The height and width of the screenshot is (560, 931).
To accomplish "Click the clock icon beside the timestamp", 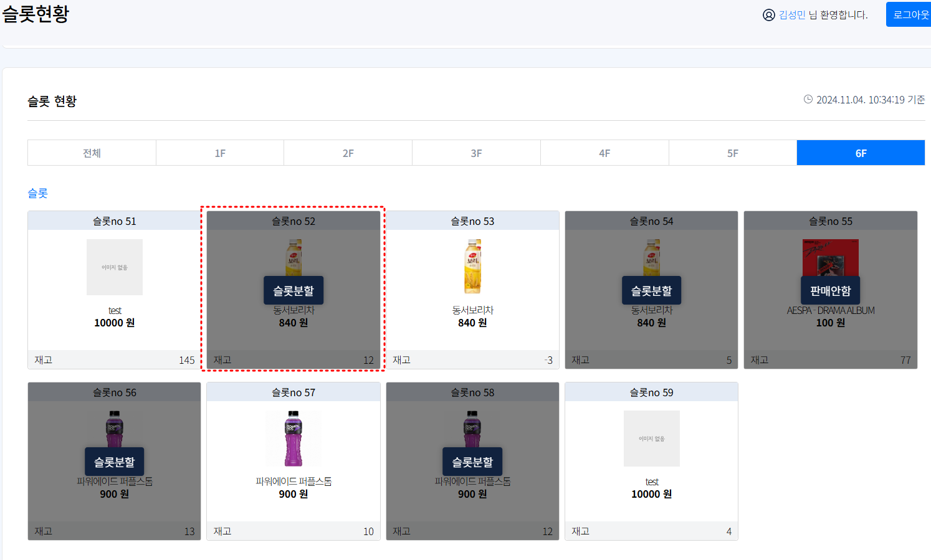I will tap(808, 99).
